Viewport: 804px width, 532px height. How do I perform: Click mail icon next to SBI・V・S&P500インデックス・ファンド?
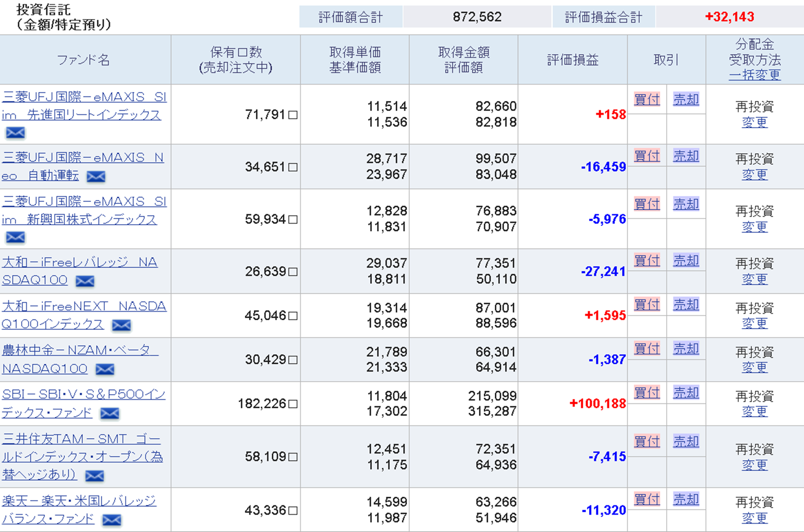109,413
